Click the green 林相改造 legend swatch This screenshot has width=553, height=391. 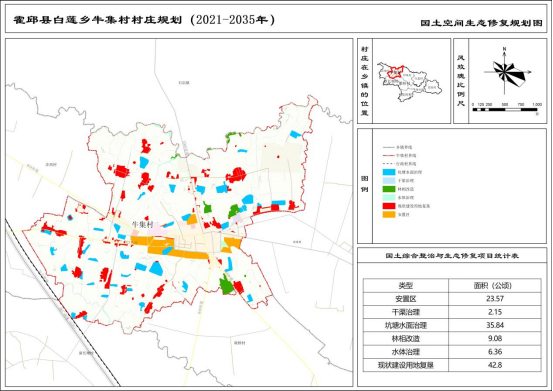click(x=389, y=189)
